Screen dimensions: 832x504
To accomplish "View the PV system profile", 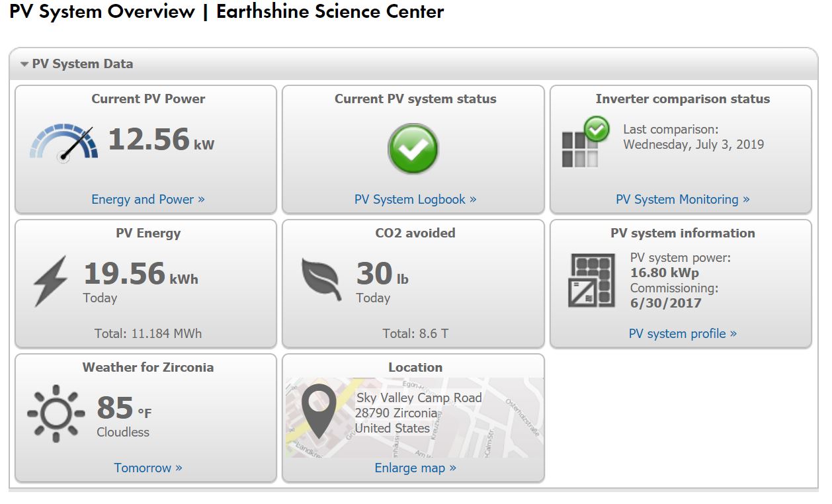I will pos(683,333).
